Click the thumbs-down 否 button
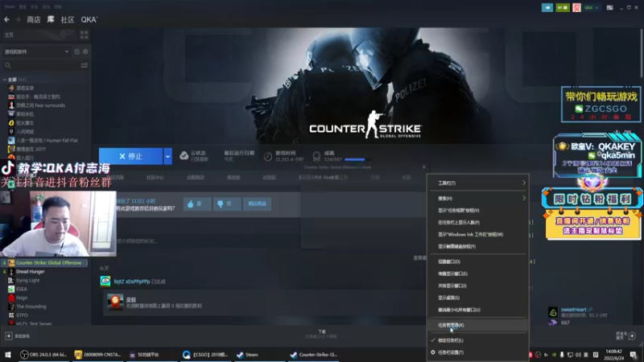 [227, 204]
